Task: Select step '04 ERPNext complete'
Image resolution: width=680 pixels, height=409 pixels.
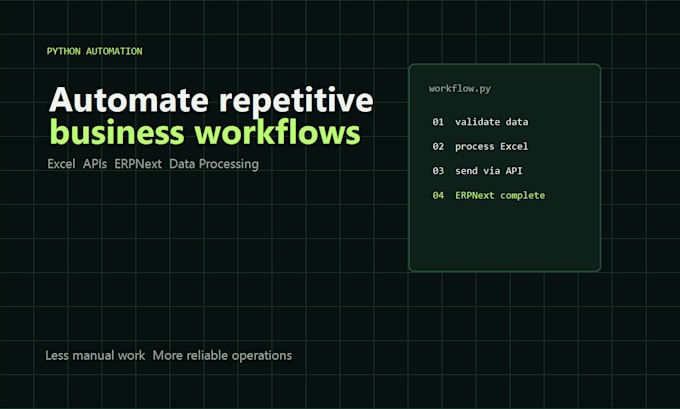Action: pyautogui.click(x=488, y=195)
